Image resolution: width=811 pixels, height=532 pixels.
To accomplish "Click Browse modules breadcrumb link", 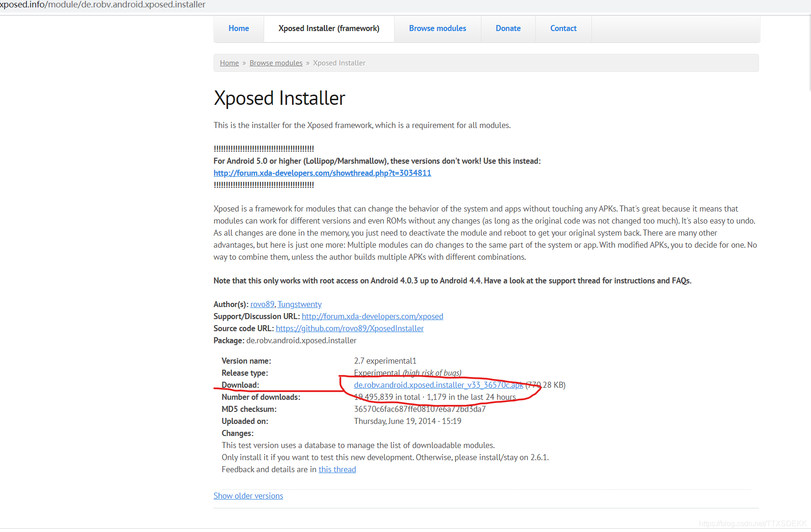I will (276, 63).
